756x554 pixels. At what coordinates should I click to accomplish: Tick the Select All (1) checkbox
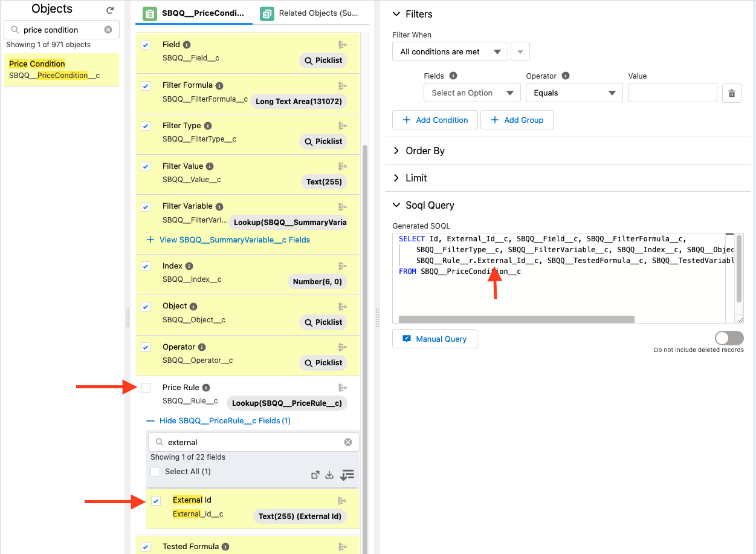(155, 472)
